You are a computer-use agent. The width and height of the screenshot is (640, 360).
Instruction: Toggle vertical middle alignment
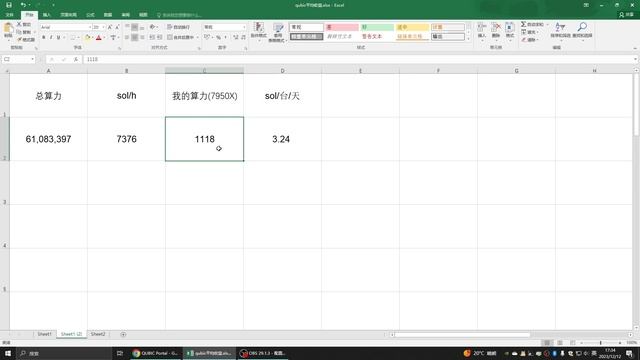[x=134, y=27]
